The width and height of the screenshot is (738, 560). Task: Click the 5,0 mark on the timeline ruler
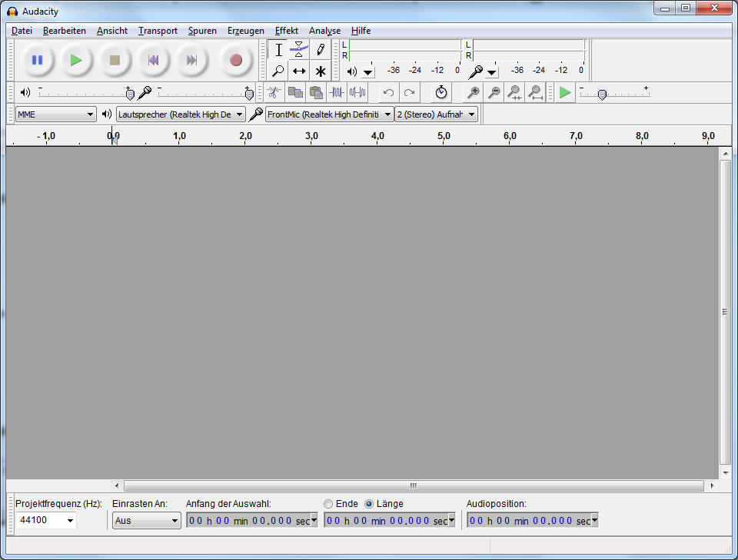coord(444,136)
